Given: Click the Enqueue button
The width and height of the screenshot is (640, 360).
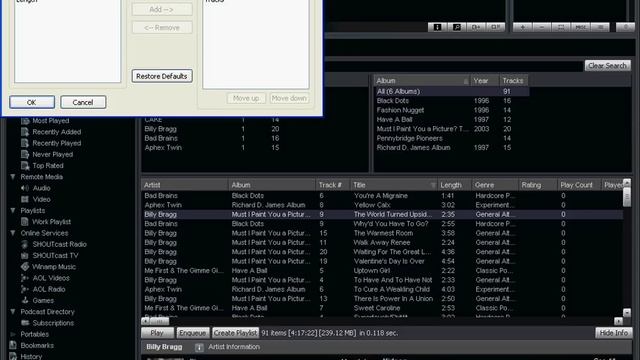Looking at the screenshot, I should pyautogui.click(x=193, y=333).
